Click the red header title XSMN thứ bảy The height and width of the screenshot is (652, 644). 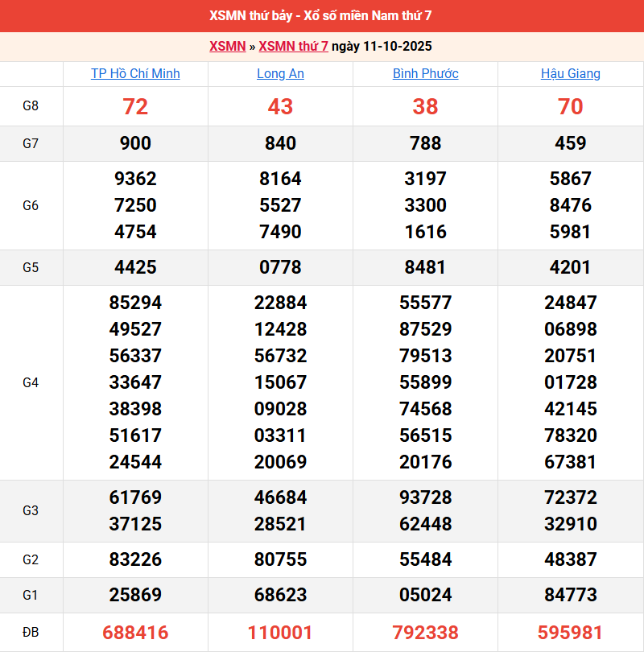coord(322,15)
